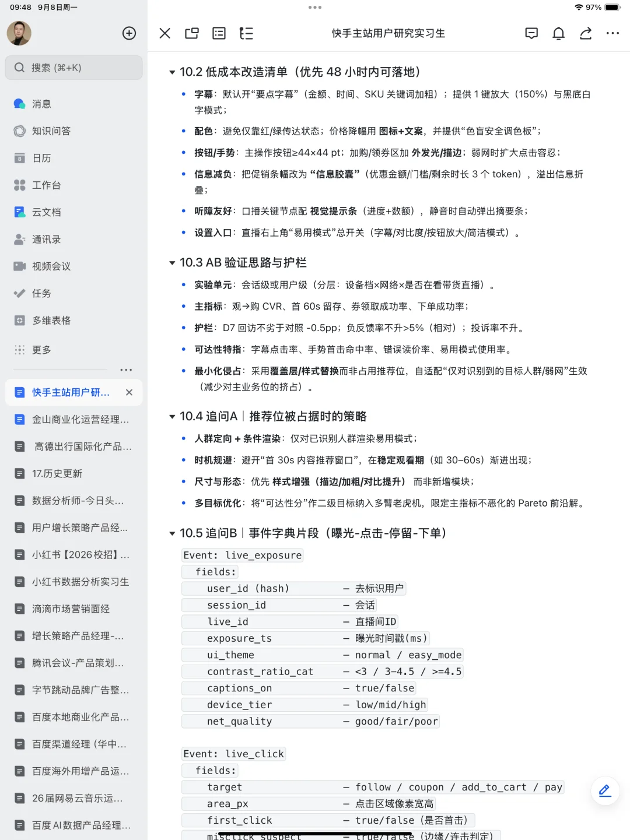Click the code line Event: live_click
The height and width of the screenshot is (840, 630).
click(x=233, y=754)
